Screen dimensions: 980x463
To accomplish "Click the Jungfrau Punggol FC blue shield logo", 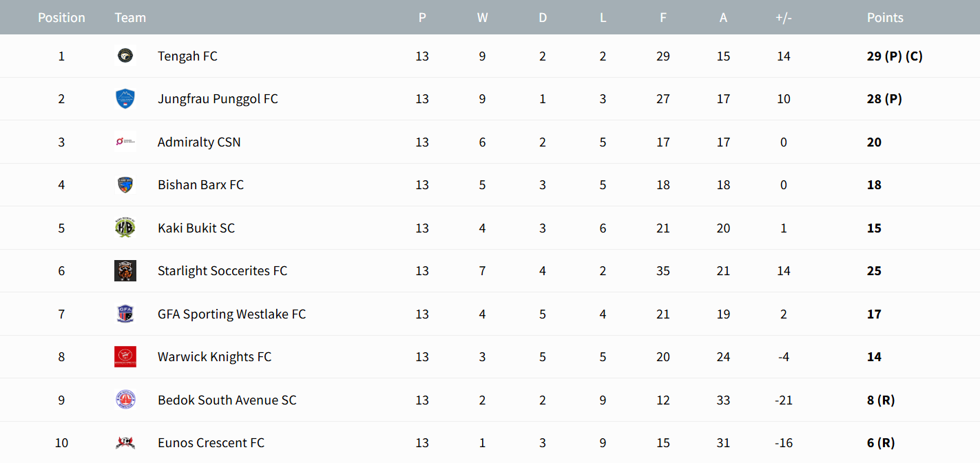I will tap(125, 99).
